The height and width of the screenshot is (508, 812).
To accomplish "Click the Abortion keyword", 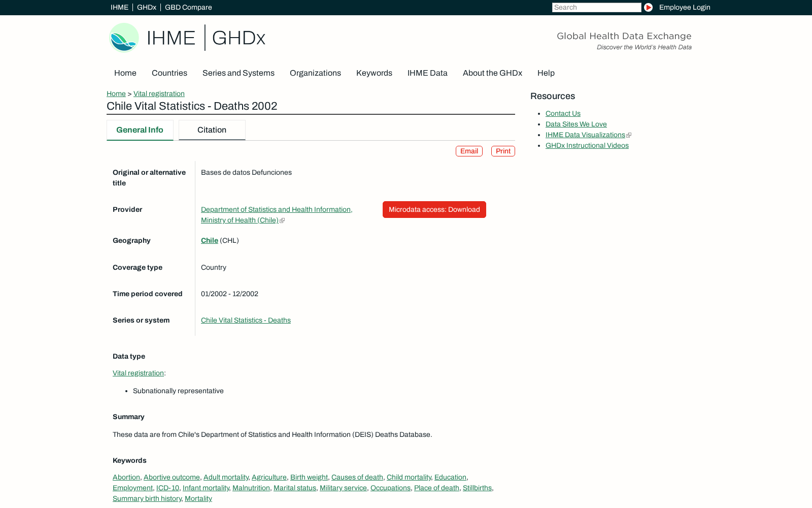I will pyautogui.click(x=126, y=478).
